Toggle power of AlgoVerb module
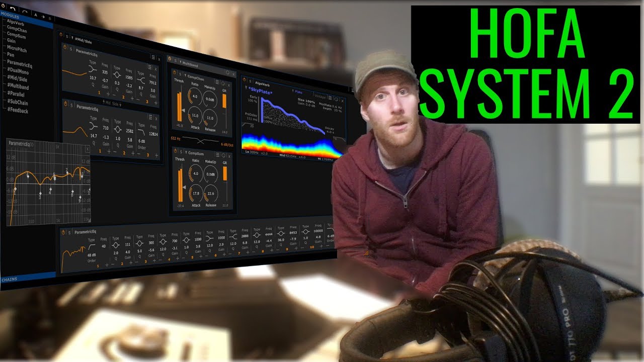This screenshot has height=362, width=644. pos(244,79)
